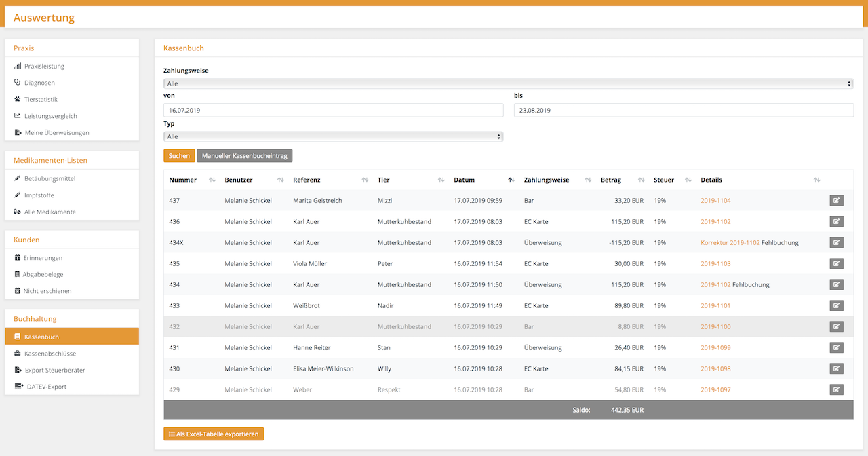
Task: Click Manueller Kassenbucheintrag button
Action: point(244,155)
